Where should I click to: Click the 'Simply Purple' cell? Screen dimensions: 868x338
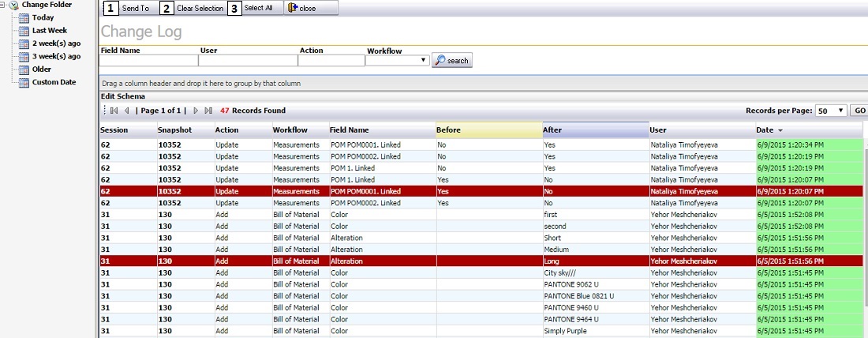(x=597, y=331)
